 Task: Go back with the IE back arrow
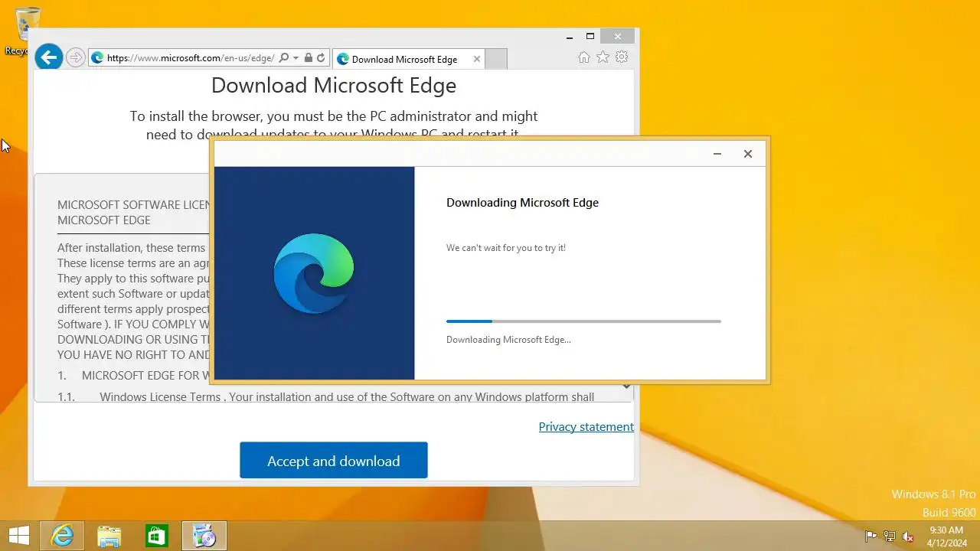click(x=48, y=57)
